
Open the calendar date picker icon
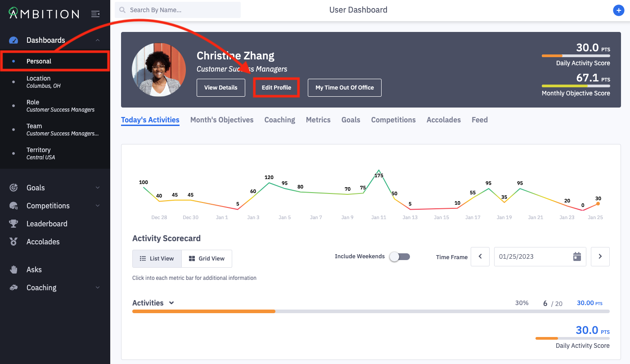click(577, 256)
